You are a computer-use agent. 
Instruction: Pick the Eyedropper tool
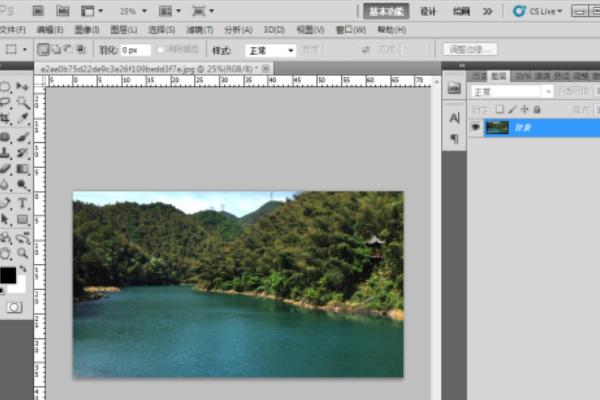[x=22, y=118]
